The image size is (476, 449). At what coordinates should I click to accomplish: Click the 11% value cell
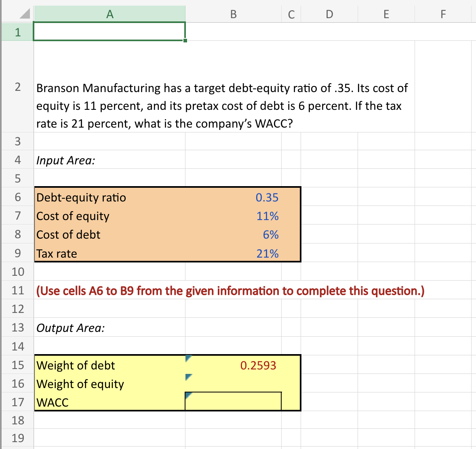point(242,216)
